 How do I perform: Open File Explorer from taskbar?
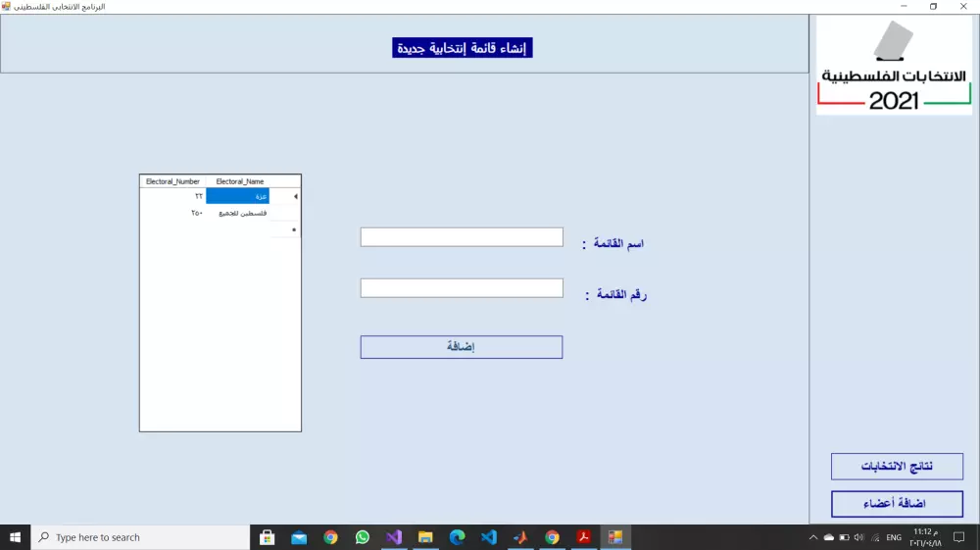pos(425,537)
